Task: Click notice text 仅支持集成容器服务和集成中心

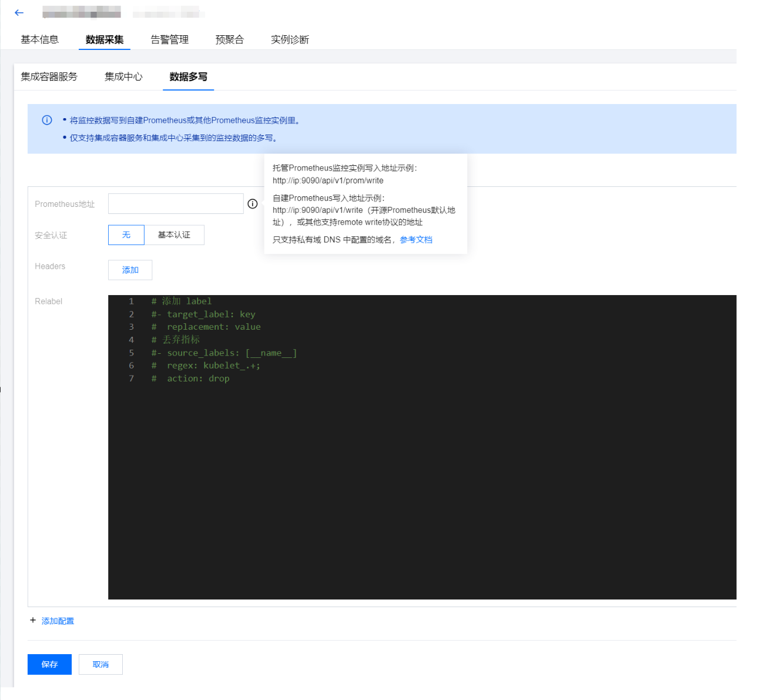Action: click(x=173, y=138)
